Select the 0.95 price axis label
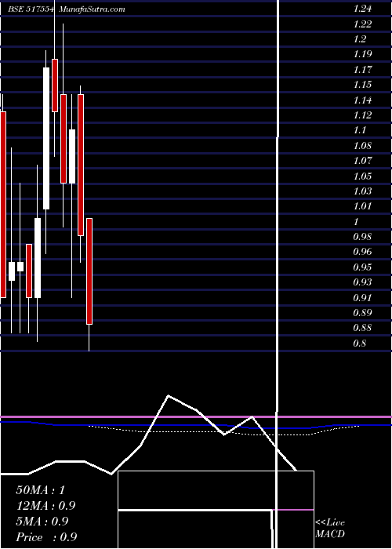 (362, 267)
